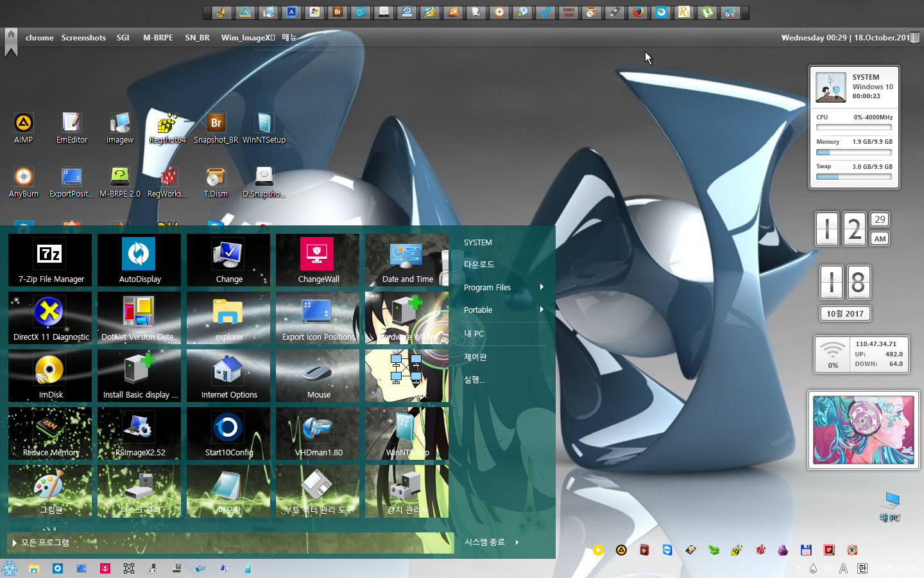Image resolution: width=924 pixels, height=578 pixels.
Task: Toggle A input mode indicator in tray
Action: (x=844, y=568)
